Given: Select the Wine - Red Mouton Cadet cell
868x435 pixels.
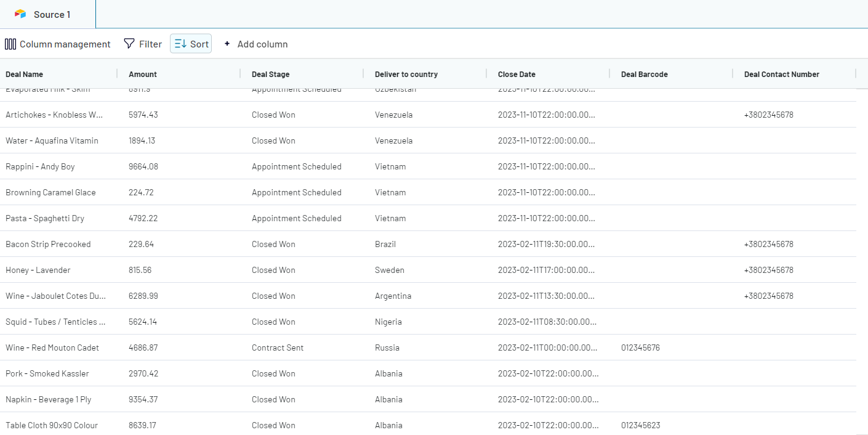Looking at the screenshot, I should click(x=52, y=348).
